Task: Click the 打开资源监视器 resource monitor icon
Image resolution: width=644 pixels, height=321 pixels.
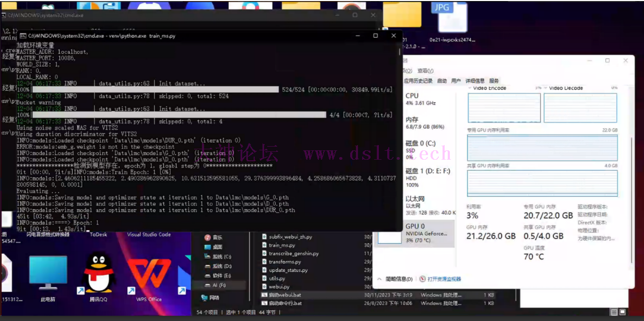Action: (x=423, y=279)
